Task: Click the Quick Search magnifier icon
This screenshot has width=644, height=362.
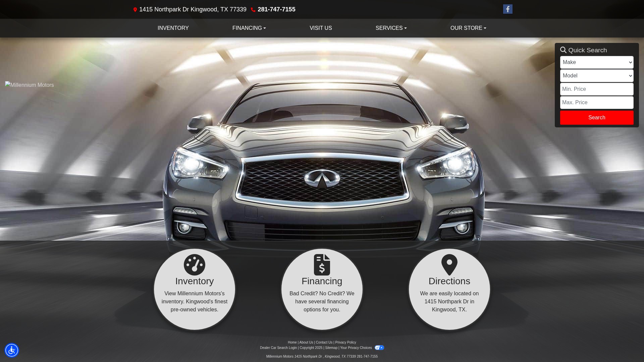Action: [x=563, y=50]
